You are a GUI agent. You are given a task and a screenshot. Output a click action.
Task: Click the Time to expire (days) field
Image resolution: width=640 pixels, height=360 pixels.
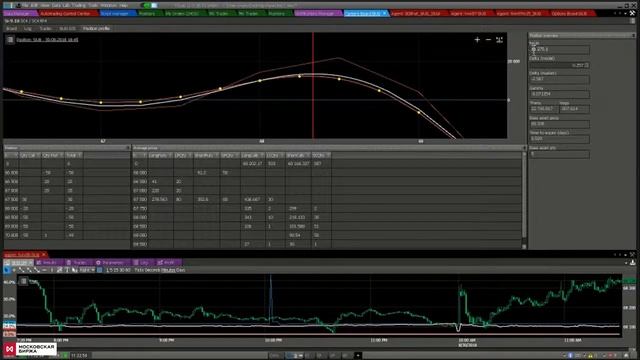(559, 139)
